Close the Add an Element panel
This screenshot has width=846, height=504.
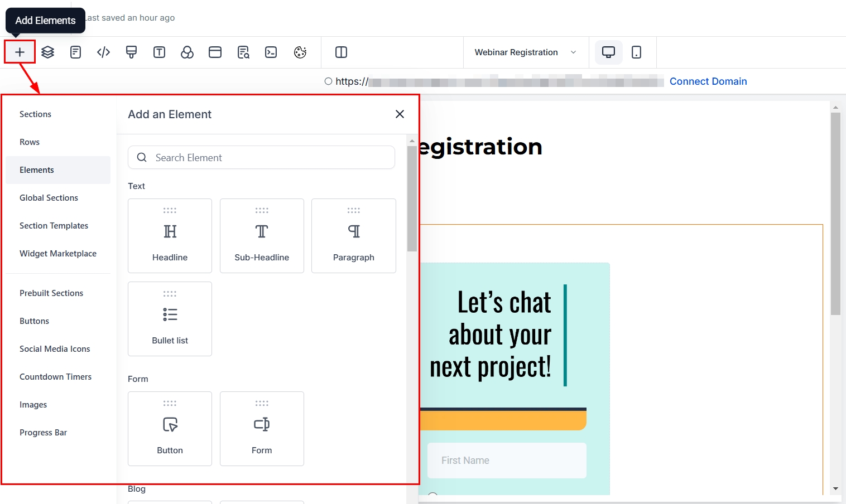(x=400, y=114)
